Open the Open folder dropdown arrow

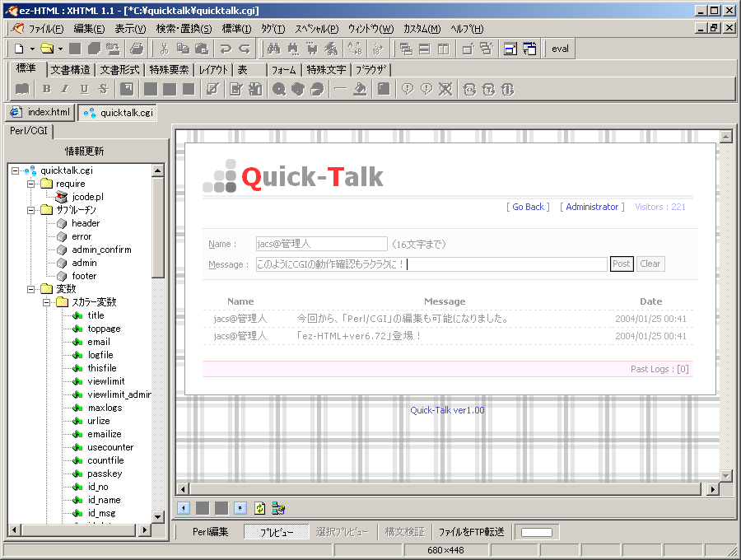pos(60,49)
